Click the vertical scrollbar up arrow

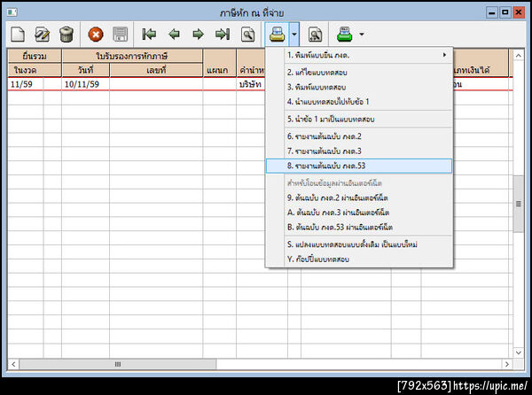(519, 55)
